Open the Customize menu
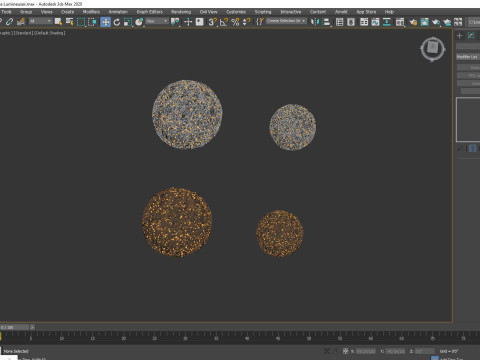Viewport: 480px width, 360px height. (x=236, y=12)
